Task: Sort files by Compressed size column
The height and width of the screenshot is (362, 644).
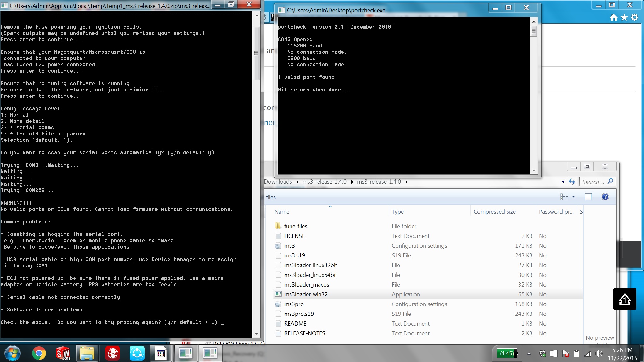Action: 494,212
